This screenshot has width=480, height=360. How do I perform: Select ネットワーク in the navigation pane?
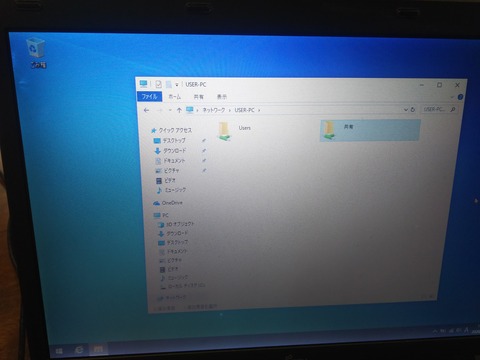(x=172, y=297)
